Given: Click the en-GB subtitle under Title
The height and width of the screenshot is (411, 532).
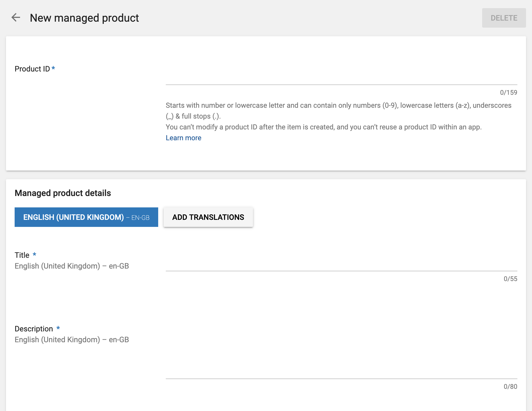Looking at the screenshot, I should pyautogui.click(x=72, y=266).
